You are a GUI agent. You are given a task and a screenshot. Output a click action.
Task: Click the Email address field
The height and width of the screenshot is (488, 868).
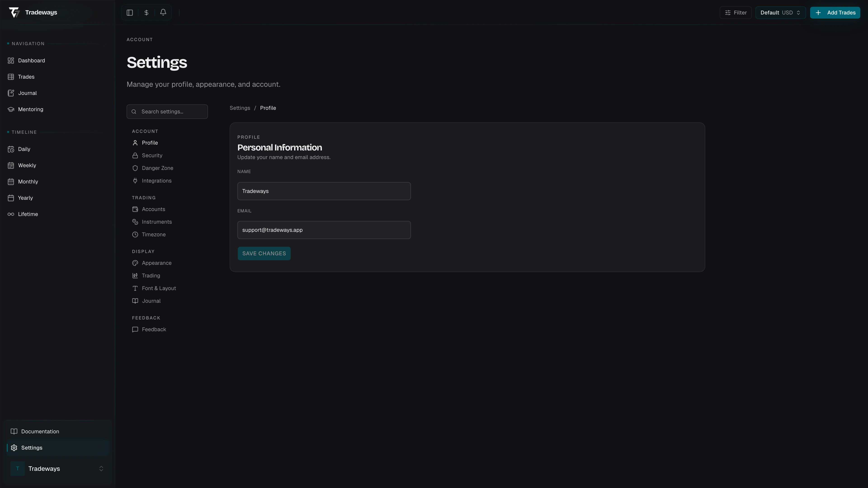pos(323,230)
